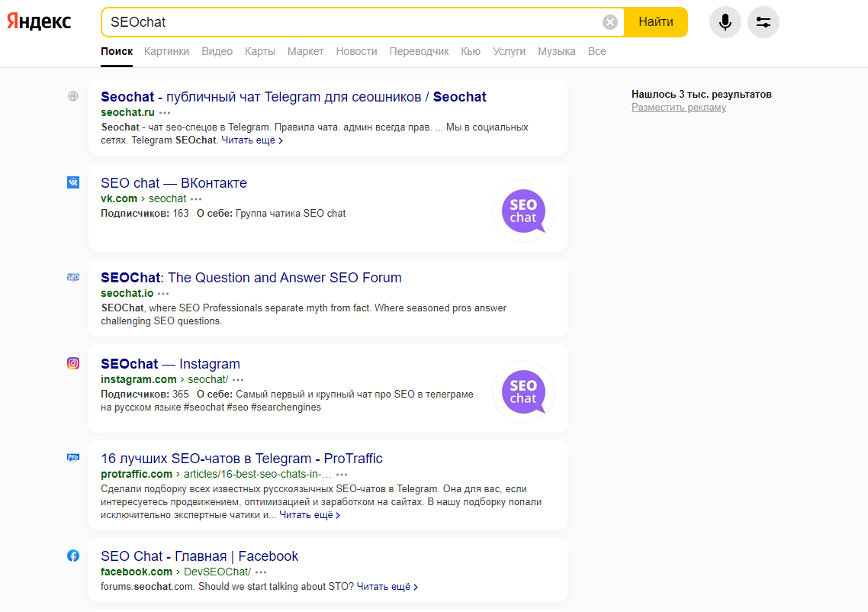Click the globe favicon next to seochat.ru result
This screenshot has height=612, width=868.
coord(73,96)
